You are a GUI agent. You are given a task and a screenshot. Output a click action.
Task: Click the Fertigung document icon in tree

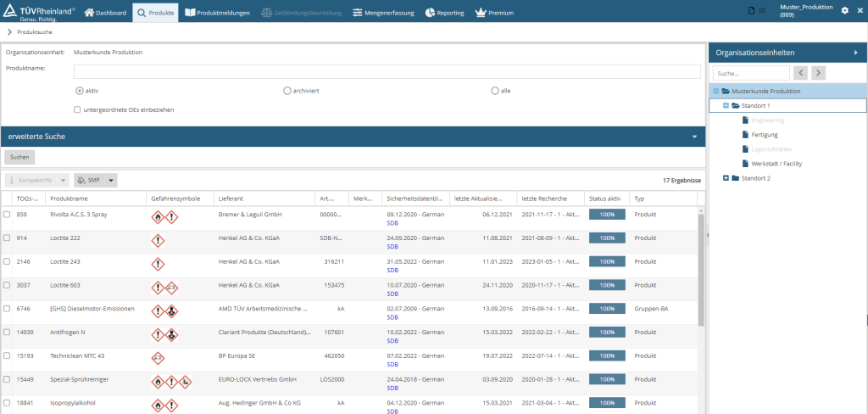(x=745, y=134)
